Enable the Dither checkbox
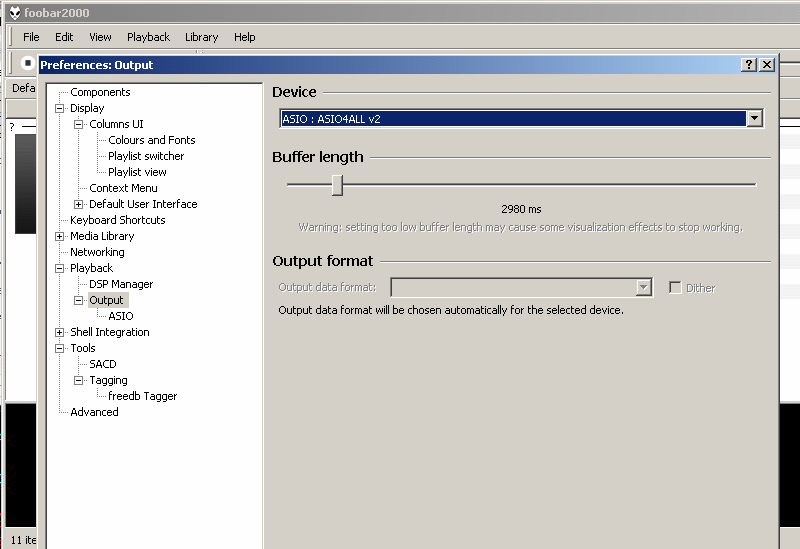 tap(675, 288)
